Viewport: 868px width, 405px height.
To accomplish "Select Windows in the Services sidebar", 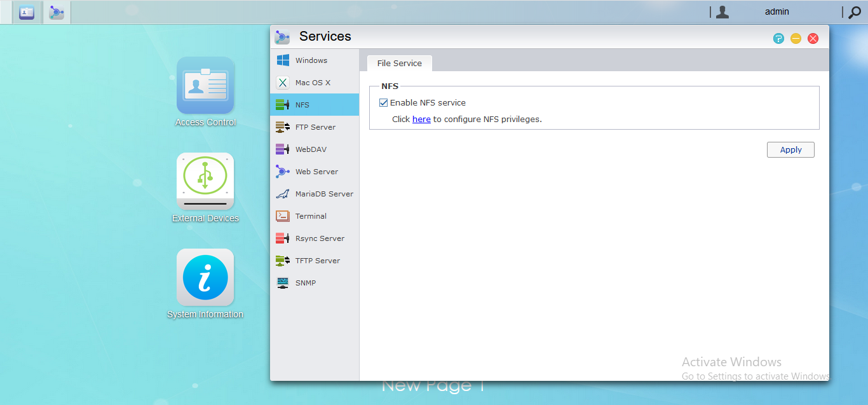I will [312, 60].
